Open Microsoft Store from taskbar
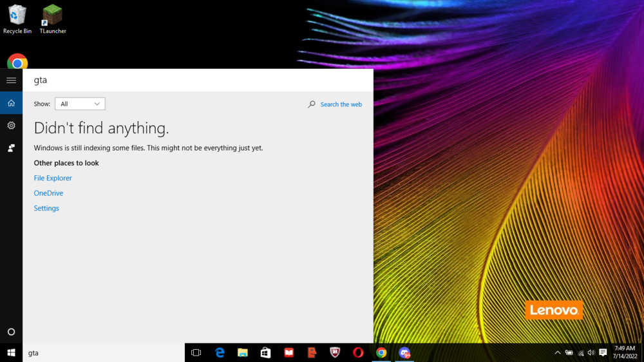The image size is (644, 362). 265,353
